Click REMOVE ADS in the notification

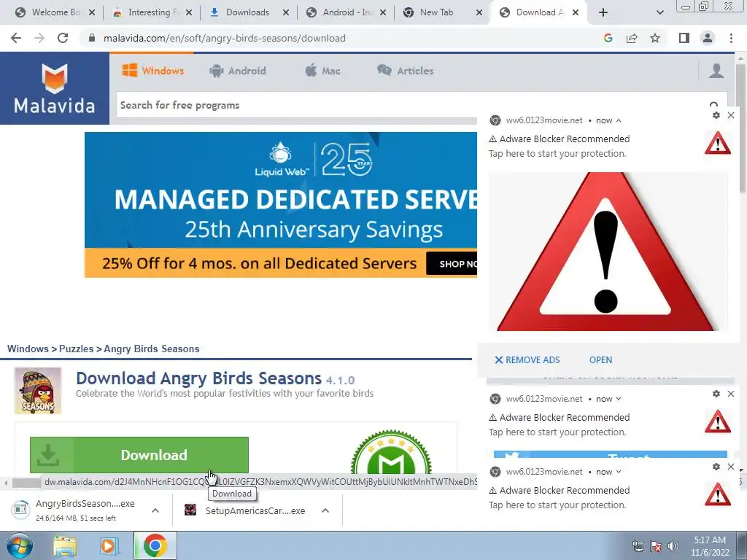tap(527, 360)
